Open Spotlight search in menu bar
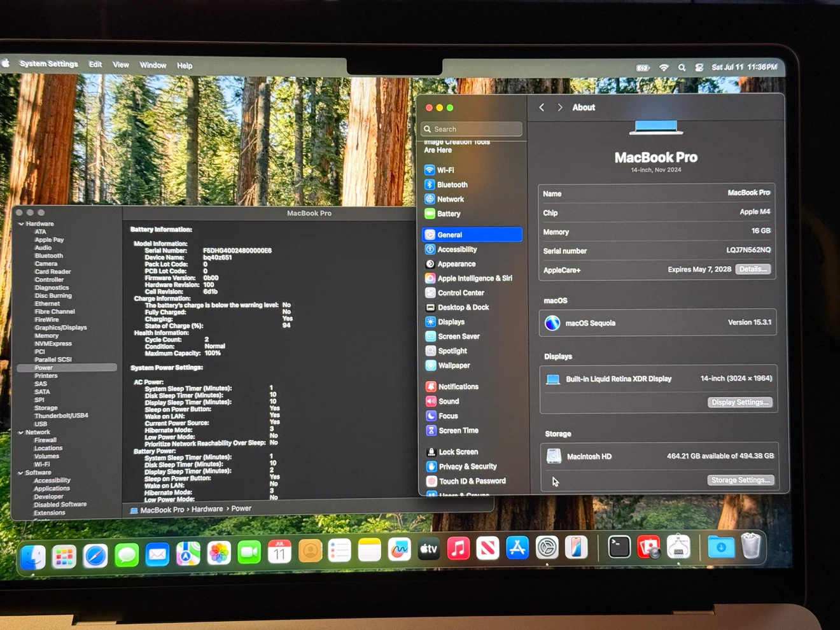This screenshot has height=630, width=840. [x=682, y=67]
